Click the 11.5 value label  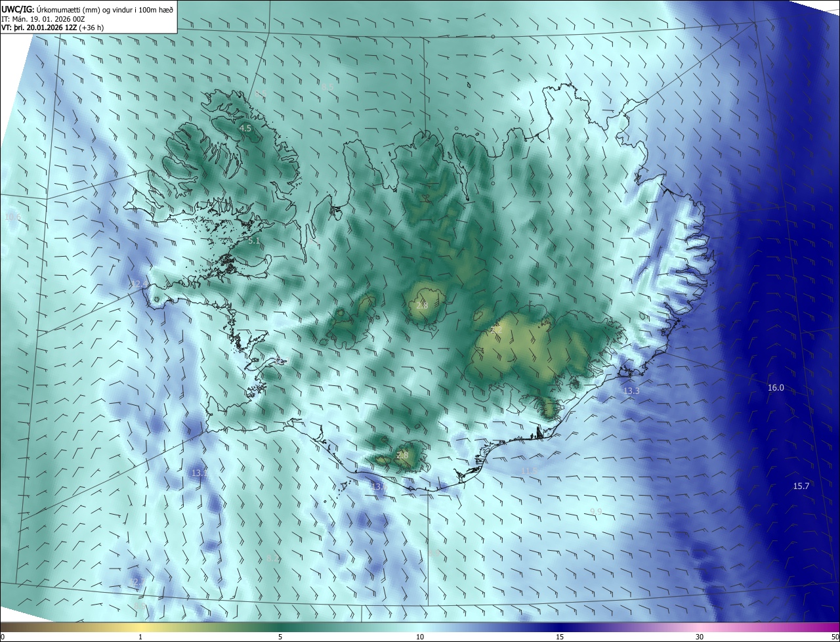click(529, 471)
